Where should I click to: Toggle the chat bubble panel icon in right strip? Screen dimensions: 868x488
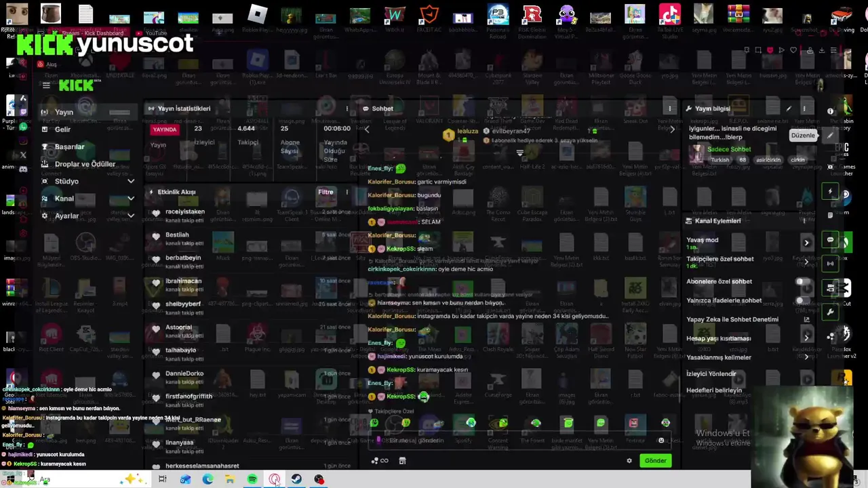(830, 240)
